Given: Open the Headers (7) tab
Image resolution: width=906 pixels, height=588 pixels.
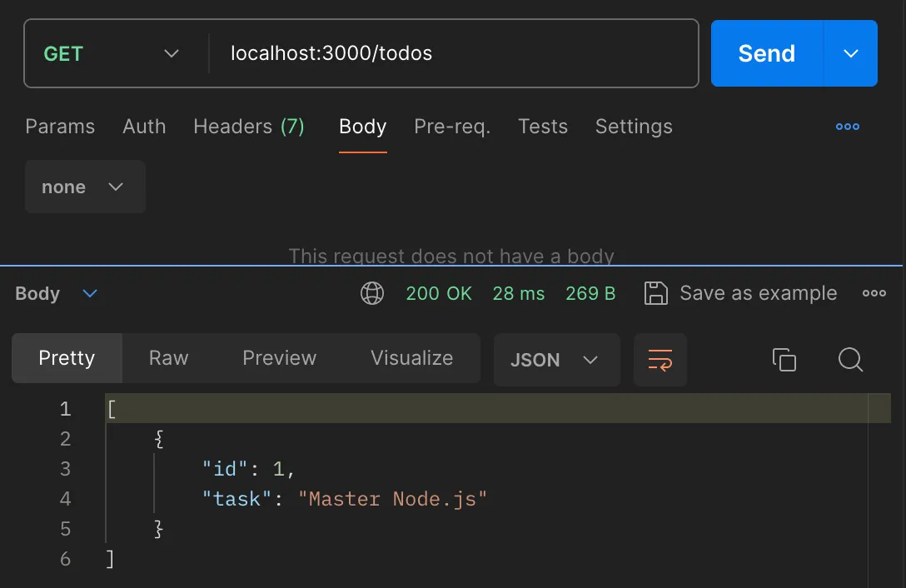Looking at the screenshot, I should coord(248,127).
